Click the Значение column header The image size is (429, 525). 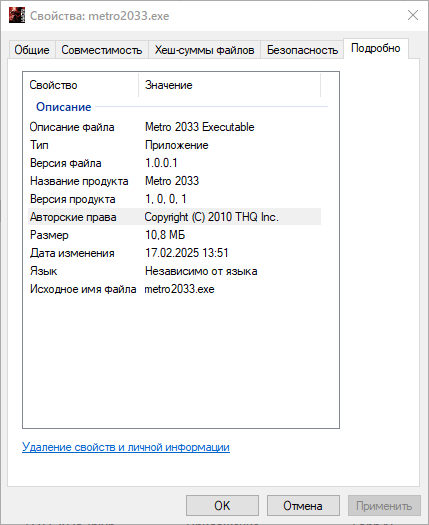tap(229, 85)
